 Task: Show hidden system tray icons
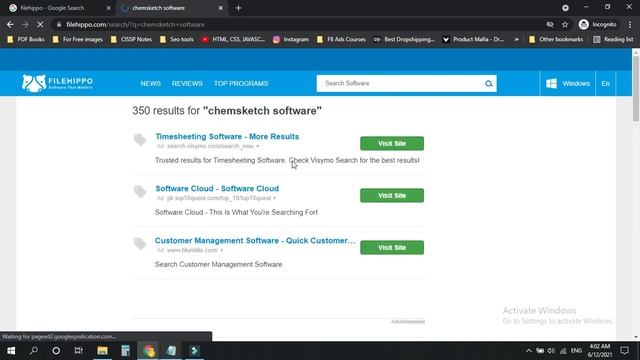(529, 351)
